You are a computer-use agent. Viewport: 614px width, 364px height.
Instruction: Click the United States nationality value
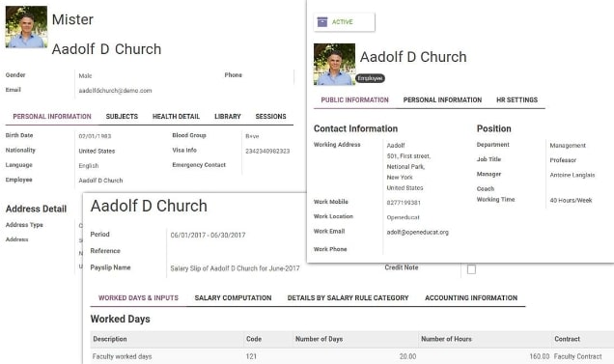[x=97, y=151]
